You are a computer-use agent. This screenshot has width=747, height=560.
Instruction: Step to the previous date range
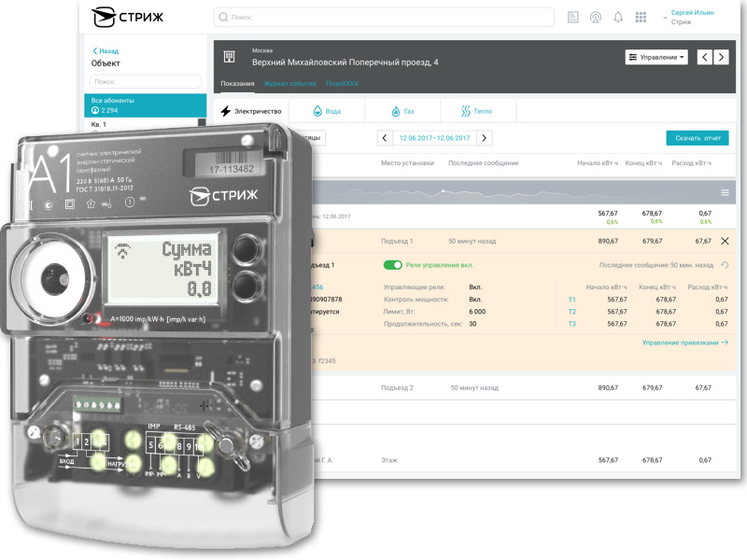(x=385, y=138)
